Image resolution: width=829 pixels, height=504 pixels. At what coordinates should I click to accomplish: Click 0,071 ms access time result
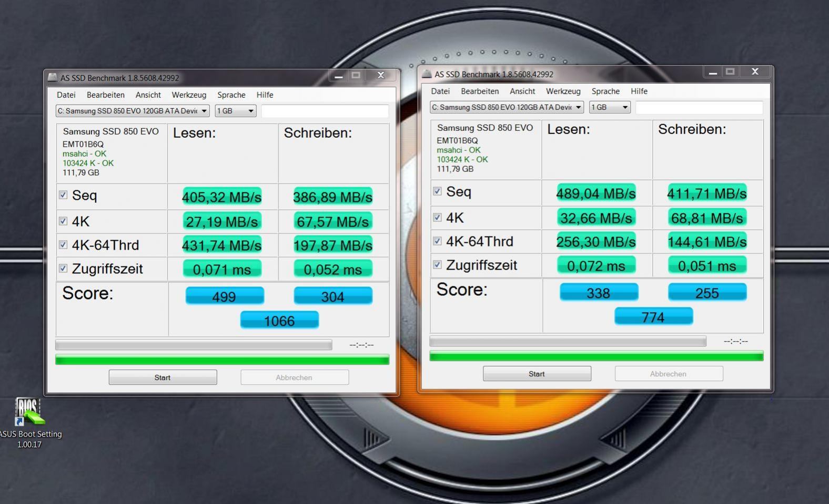coord(222,269)
